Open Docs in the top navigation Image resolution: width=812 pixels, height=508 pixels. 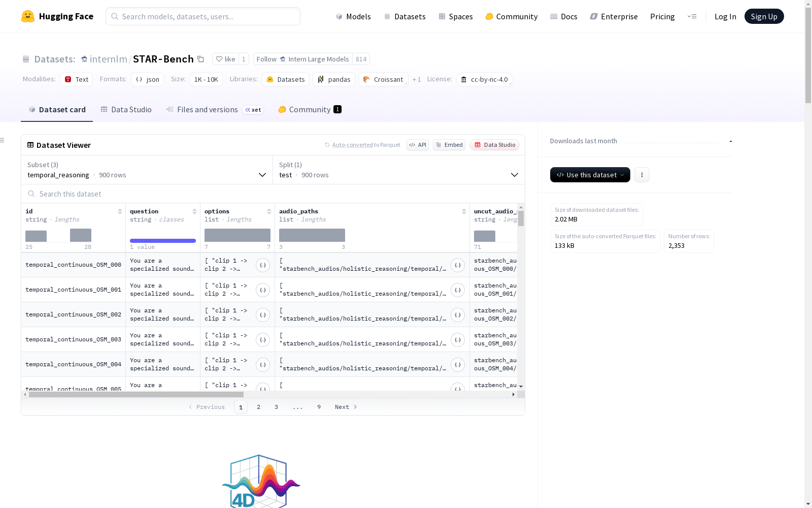click(x=564, y=16)
